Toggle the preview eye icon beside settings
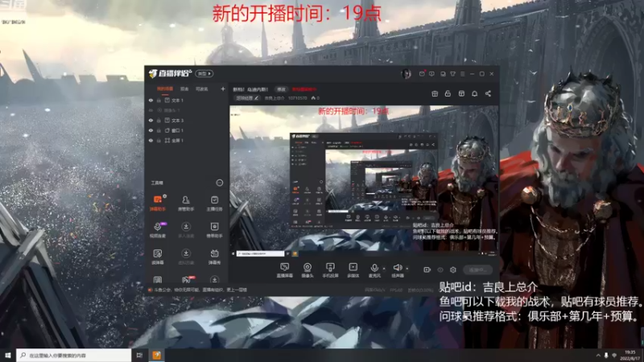 coord(440,269)
